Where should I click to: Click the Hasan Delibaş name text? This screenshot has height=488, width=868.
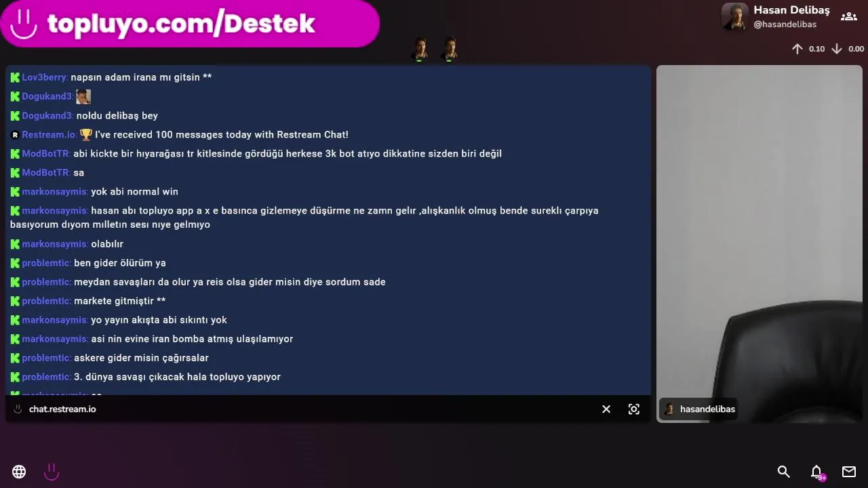tap(791, 10)
